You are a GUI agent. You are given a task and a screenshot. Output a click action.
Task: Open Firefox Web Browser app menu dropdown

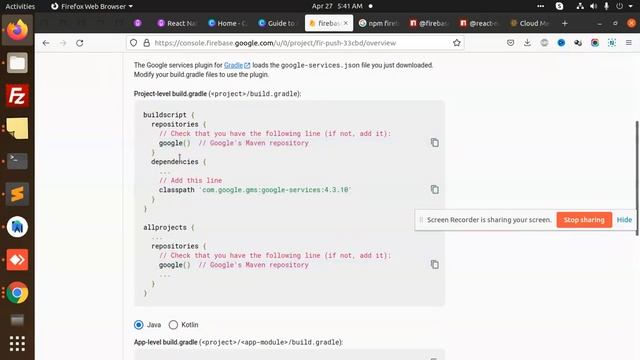pyautogui.click(x=92, y=6)
